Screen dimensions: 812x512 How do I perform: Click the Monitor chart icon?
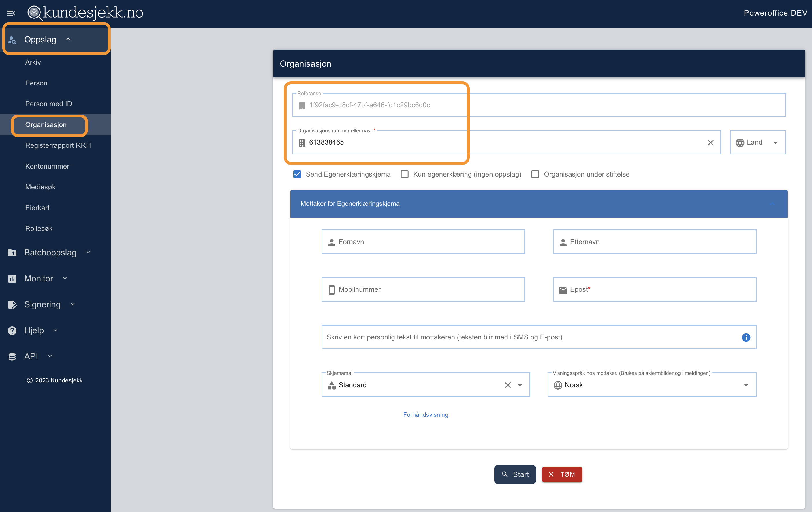tap(12, 279)
